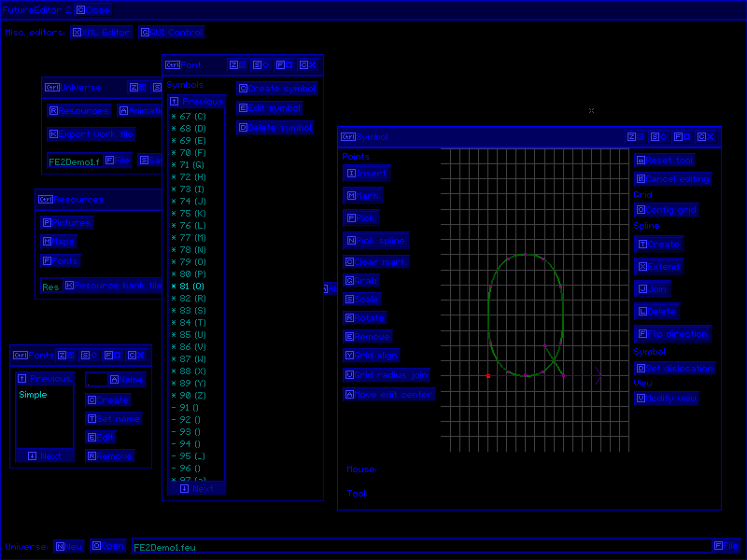Open Config grid settings
The width and height of the screenshot is (747, 560).
click(x=666, y=211)
